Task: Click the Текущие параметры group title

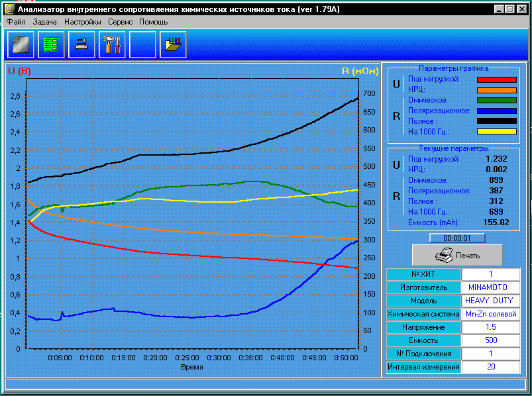Action: [x=454, y=148]
